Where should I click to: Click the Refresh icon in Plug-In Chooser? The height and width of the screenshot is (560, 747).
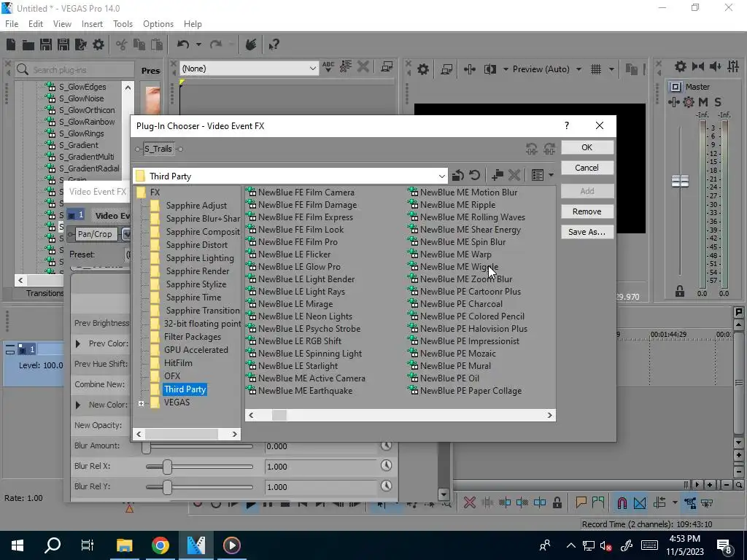coord(474,175)
